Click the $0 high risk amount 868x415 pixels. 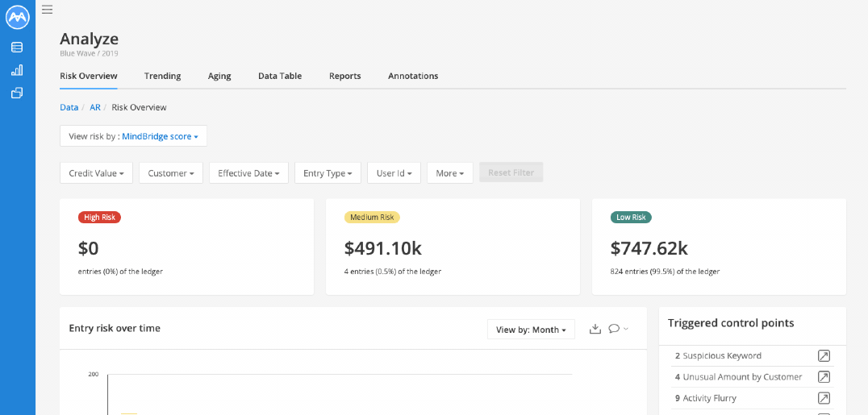click(x=89, y=248)
